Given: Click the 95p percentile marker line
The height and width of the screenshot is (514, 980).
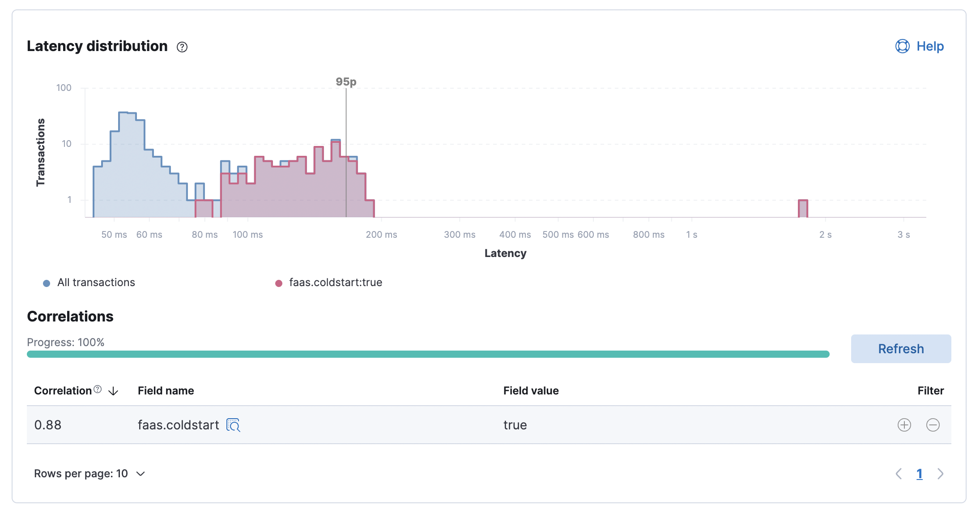Looking at the screenshot, I should [347, 148].
